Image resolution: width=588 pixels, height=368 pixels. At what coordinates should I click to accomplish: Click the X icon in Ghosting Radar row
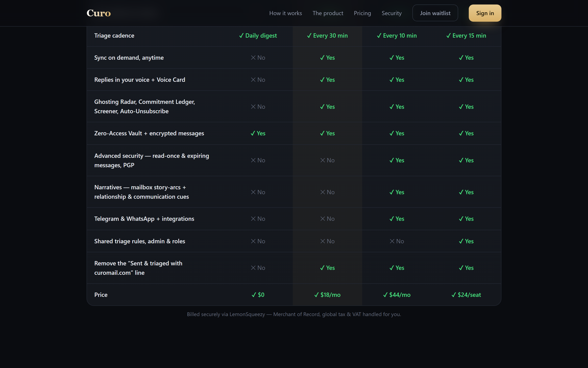253,107
